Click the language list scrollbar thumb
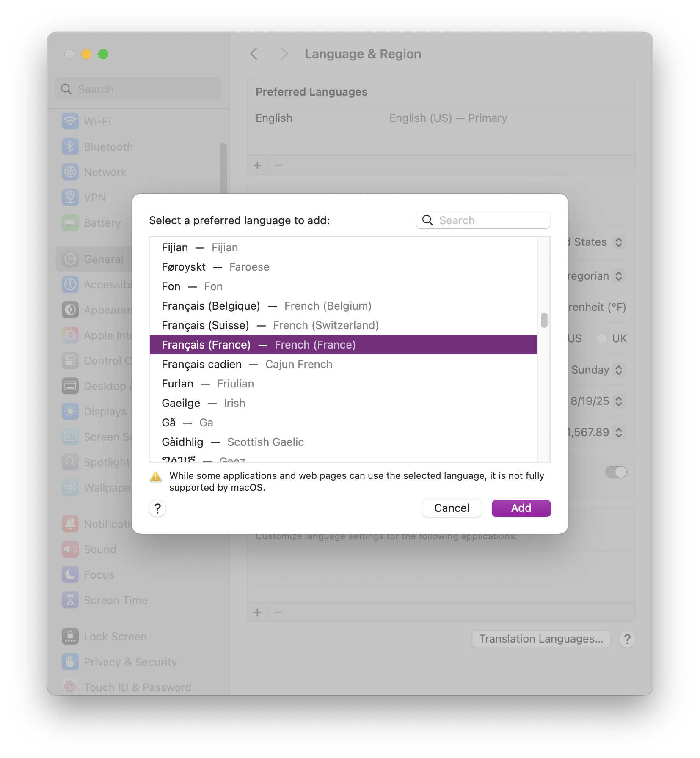The height and width of the screenshot is (758, 700). (x=544, y=320)
